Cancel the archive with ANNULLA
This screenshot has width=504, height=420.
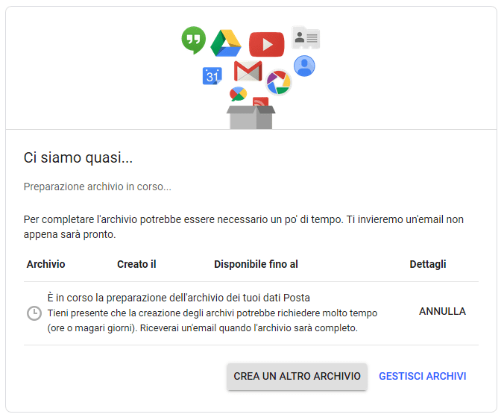click(442, 311)
